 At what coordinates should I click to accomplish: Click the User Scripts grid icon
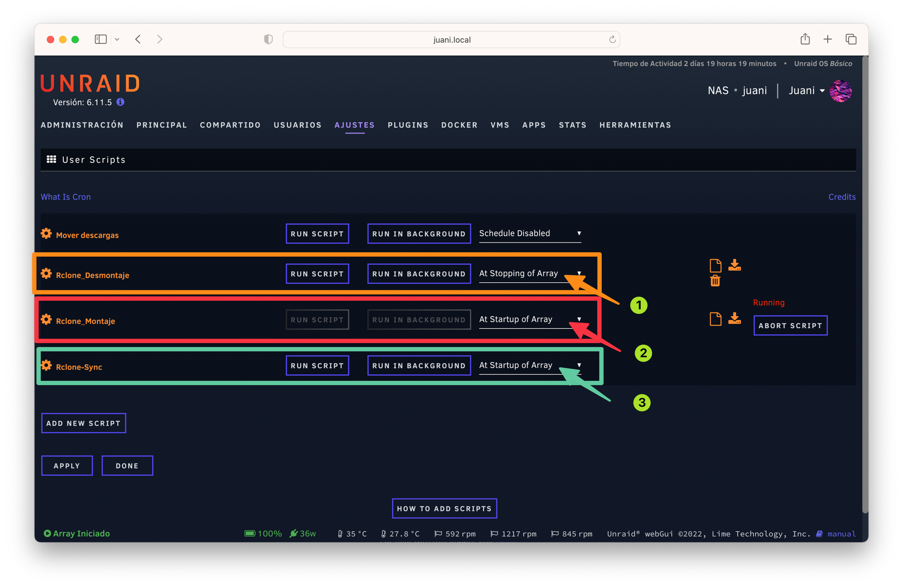click(x=51, y=159)
